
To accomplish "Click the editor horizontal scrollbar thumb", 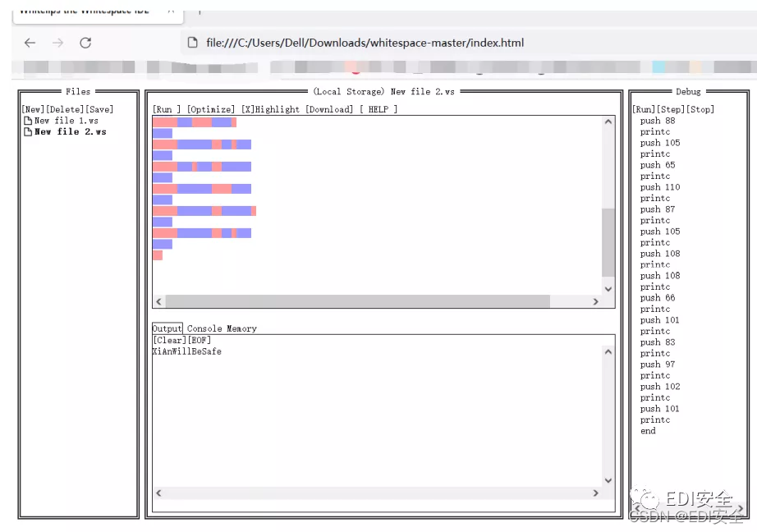I will (358, 302).
